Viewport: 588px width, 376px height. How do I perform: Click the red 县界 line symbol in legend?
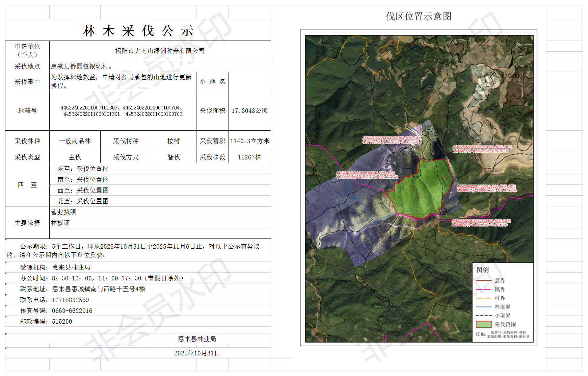pyautogui.click(x=483, y=280)
